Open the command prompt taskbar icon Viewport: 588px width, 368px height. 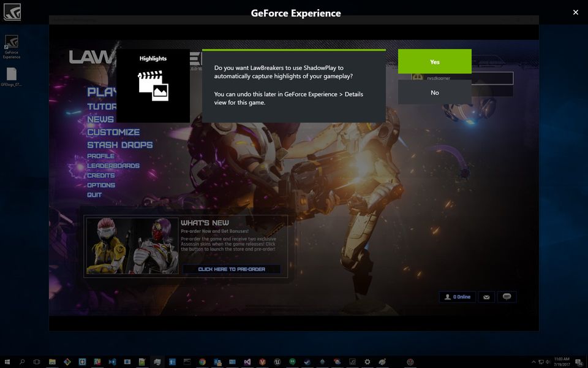(x=187, y=362)
